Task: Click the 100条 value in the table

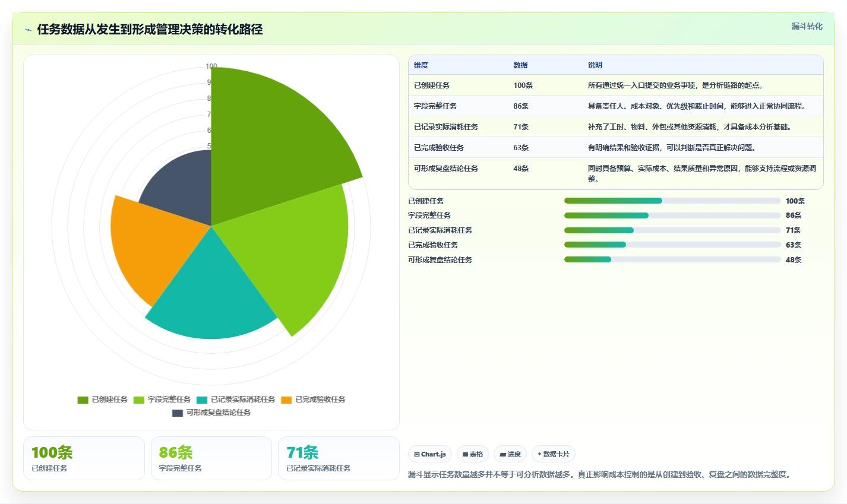Action: pyautogui.click(x=523, y=85)
